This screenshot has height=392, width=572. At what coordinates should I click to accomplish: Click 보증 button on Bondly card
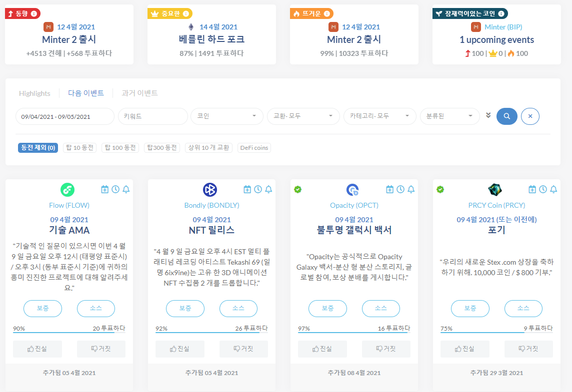click(185, 308)
